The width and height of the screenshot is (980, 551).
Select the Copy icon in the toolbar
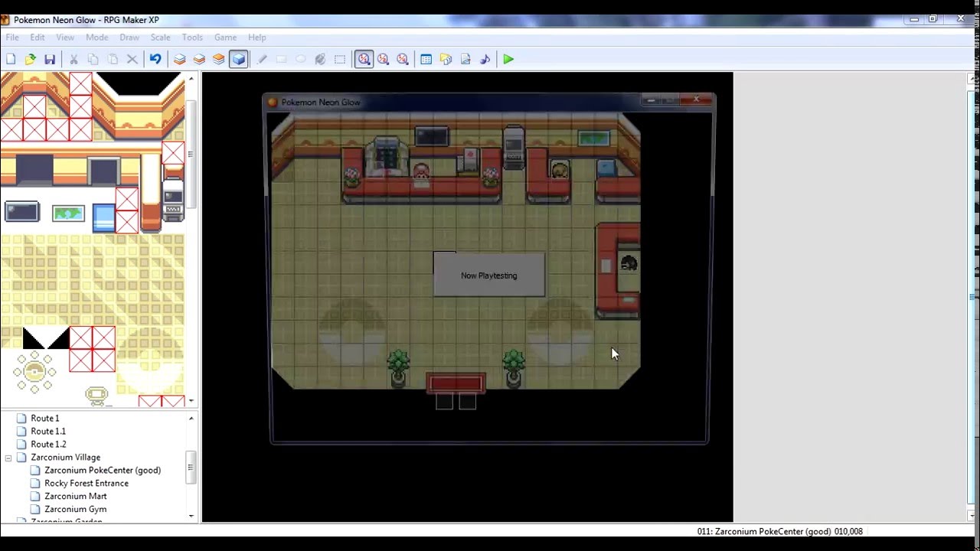(93, 59)
